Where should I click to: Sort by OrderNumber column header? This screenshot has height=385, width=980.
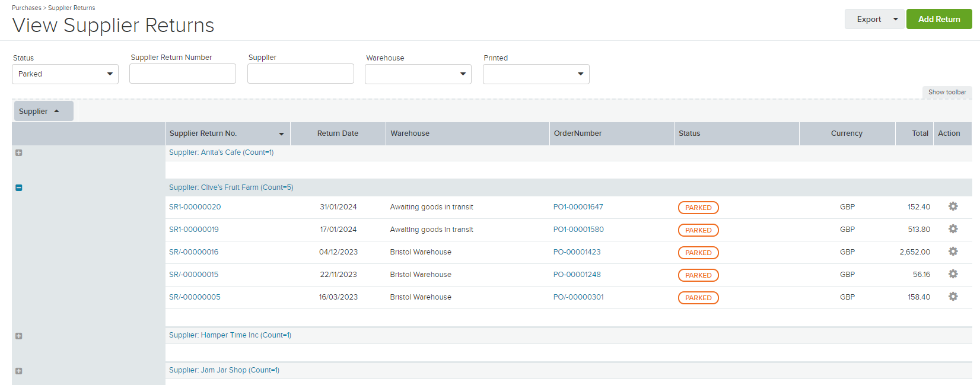(x=612, y=133)
